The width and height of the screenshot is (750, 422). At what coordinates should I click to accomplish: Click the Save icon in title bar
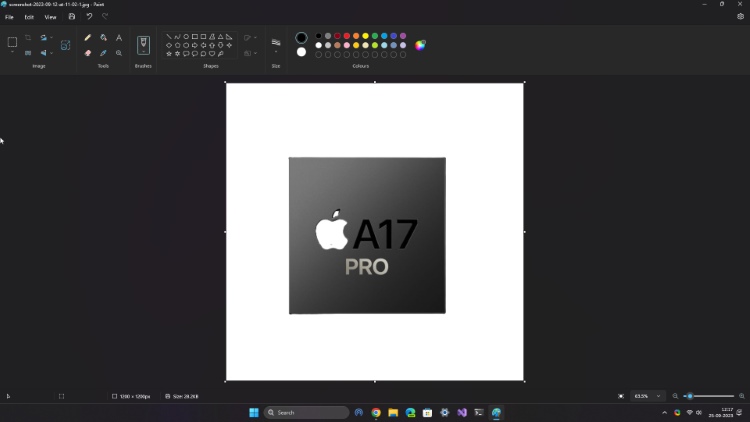72,17
